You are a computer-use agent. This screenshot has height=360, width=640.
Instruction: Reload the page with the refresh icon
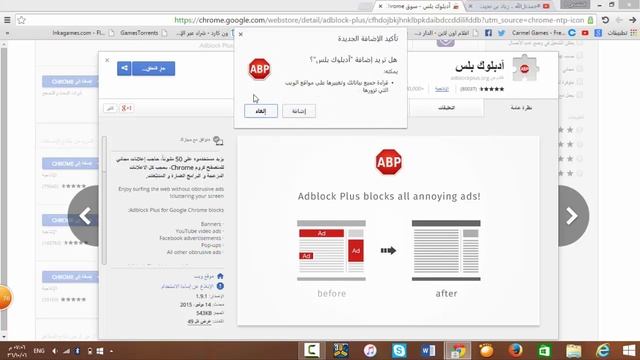(x=605, y=20)
